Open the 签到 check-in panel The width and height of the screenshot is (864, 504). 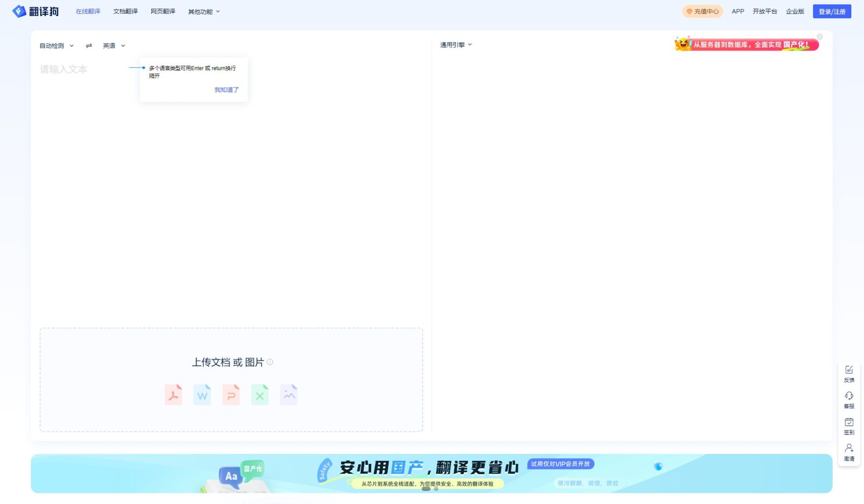[x=849, y=426]
